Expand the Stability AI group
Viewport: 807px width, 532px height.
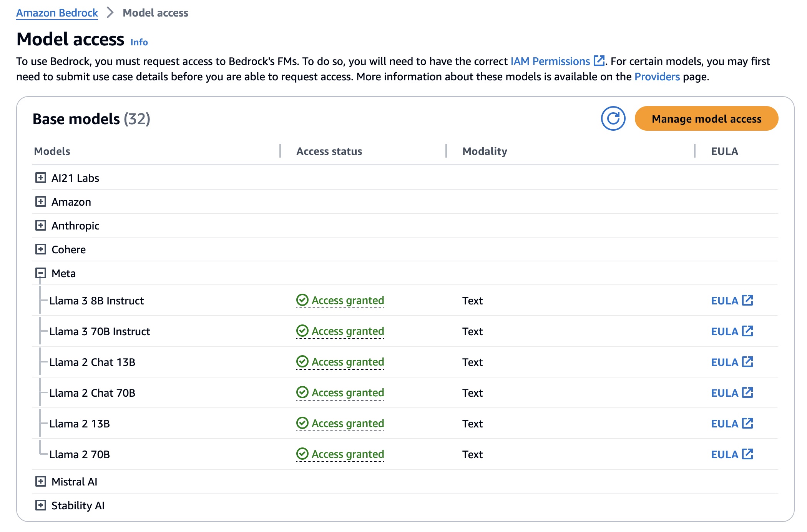tap(41, 505)
